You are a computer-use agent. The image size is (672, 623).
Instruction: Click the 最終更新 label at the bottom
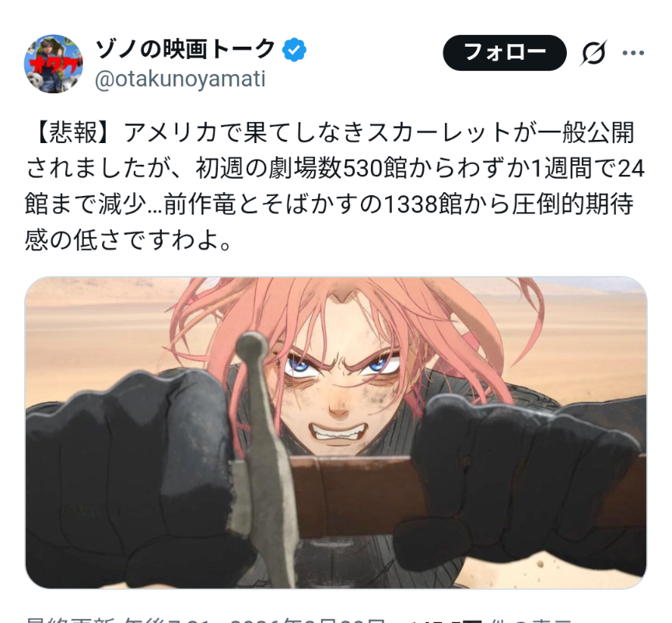coord(70,620)
